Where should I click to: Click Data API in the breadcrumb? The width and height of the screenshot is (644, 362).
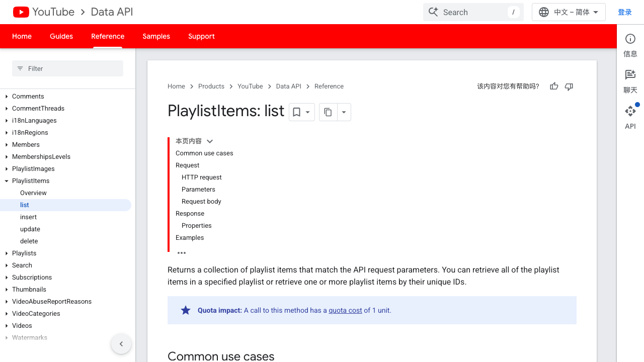289,86
